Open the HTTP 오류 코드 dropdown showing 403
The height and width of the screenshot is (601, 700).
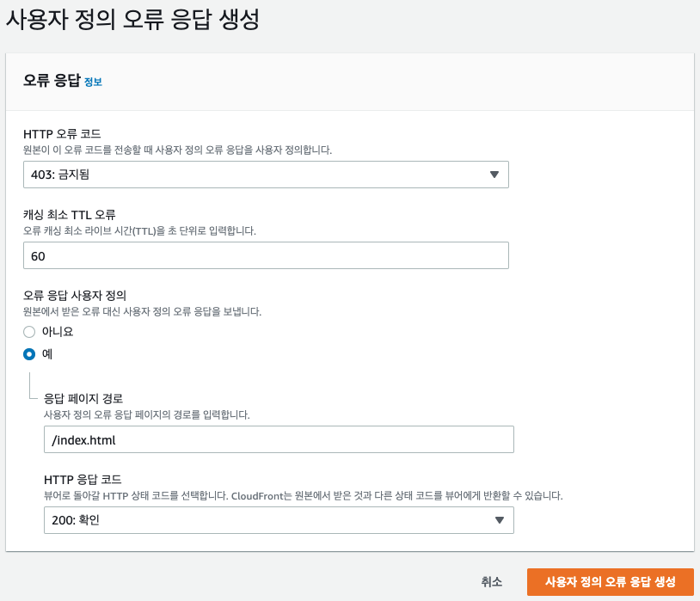coord(266,175)
